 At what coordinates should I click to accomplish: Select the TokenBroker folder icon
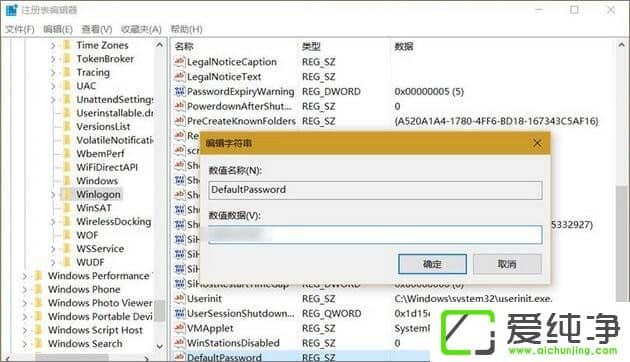pyautogui.click(x=67, y=59)
